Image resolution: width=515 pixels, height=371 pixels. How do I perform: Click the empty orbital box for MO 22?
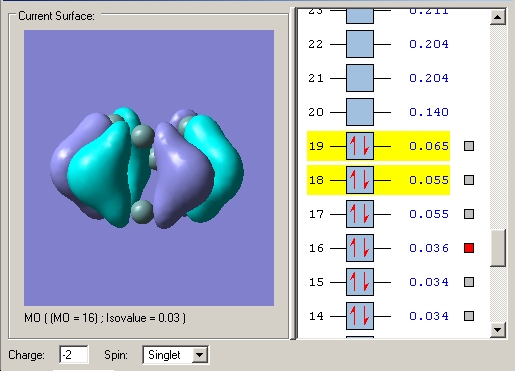click(360, 44)
